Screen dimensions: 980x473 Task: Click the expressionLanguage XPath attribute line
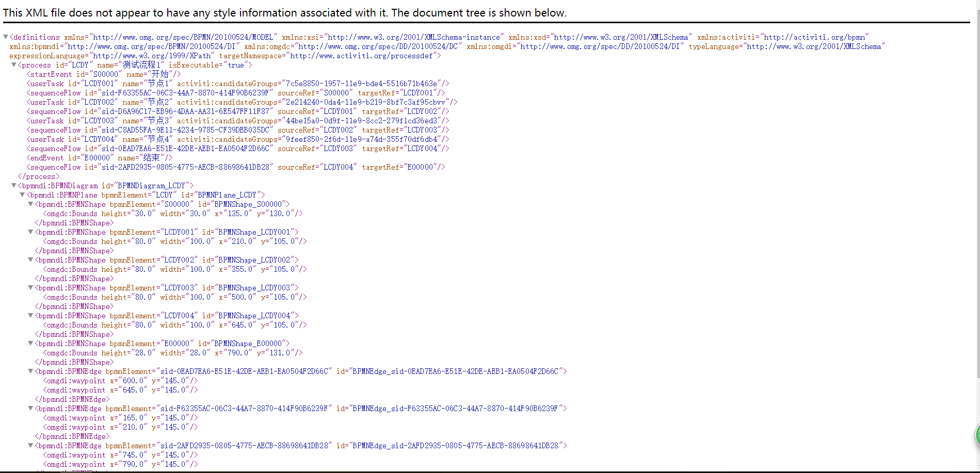pyautogui.click(x=226, y=56)
